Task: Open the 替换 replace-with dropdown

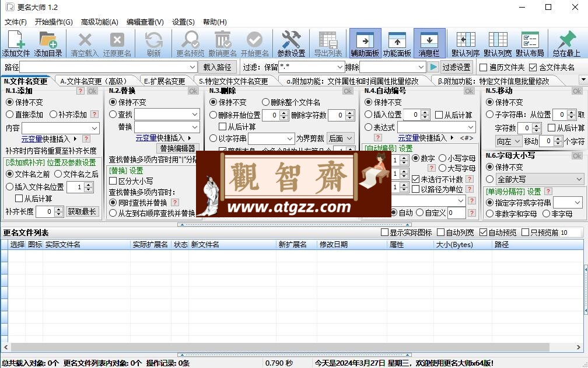Action: pyautogui.click(x=195, y=127)
